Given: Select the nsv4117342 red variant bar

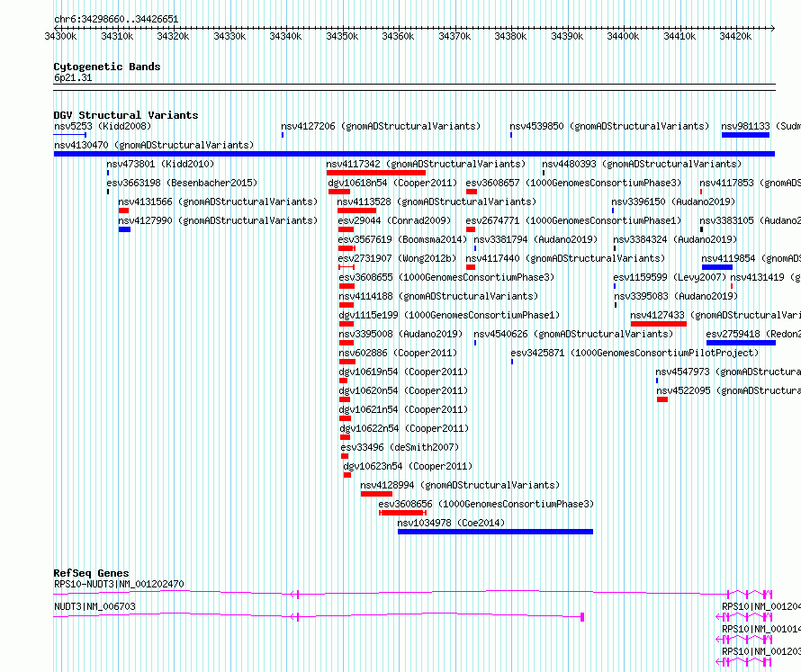Looking at the screenshot, I should point(376,173).
